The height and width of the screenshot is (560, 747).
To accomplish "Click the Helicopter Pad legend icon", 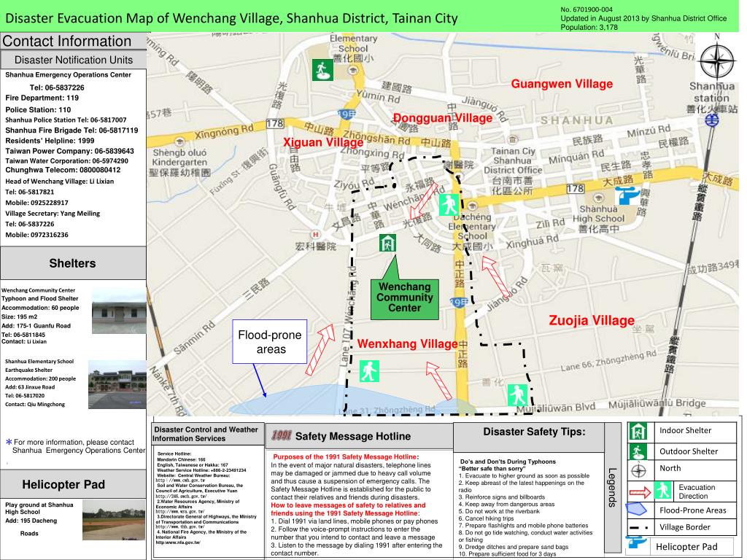I will tap(635, 542).
